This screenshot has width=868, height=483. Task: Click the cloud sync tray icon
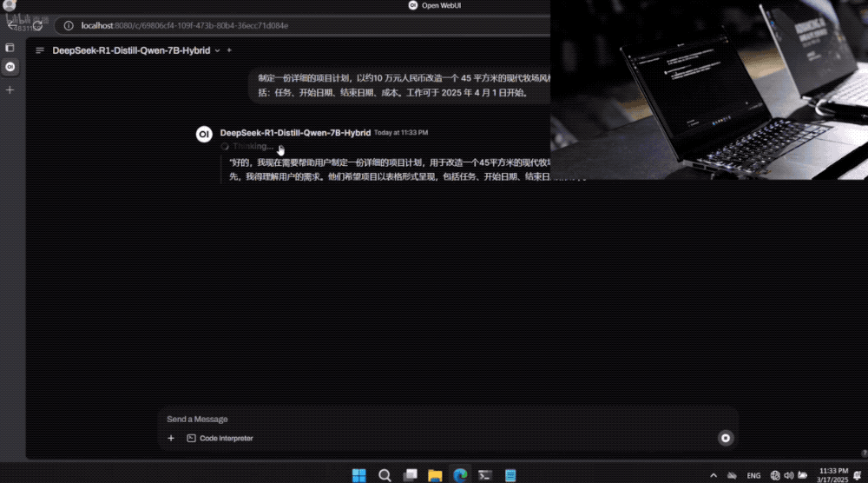click(x=732, y=475)
